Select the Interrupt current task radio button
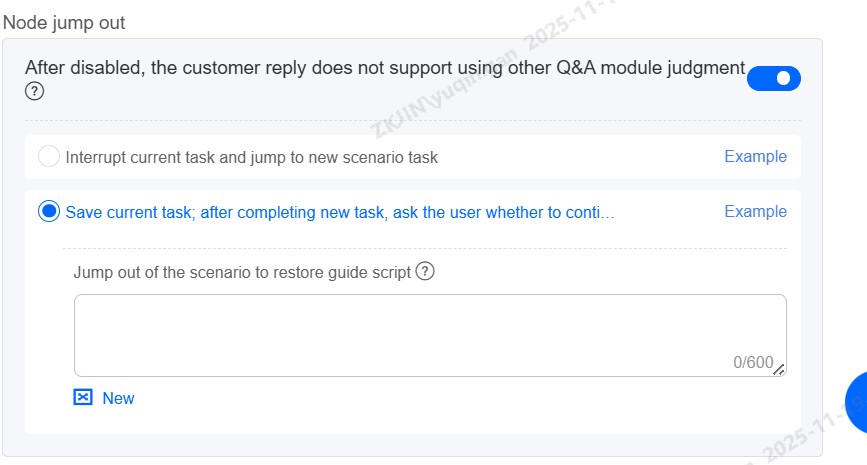Screen dimensions: 867x465 tap(48, 157)
